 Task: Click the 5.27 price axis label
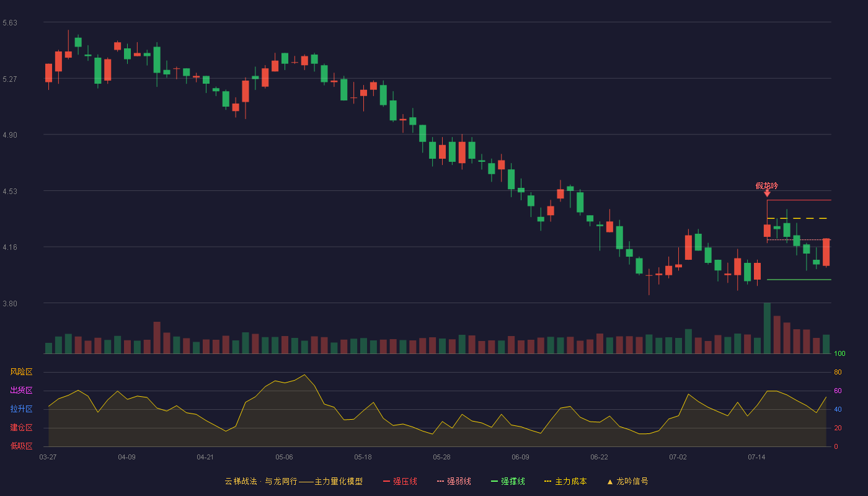click(x=10, y=79)
